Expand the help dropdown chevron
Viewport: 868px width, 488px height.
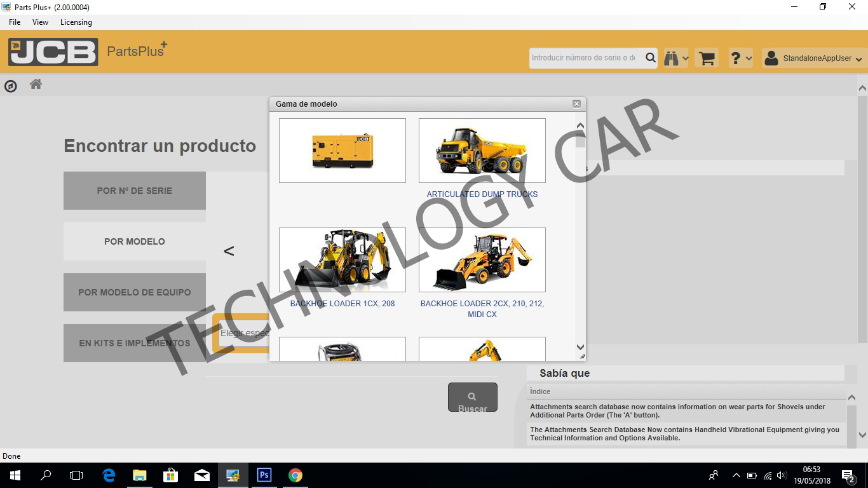[x=749, y=59]
